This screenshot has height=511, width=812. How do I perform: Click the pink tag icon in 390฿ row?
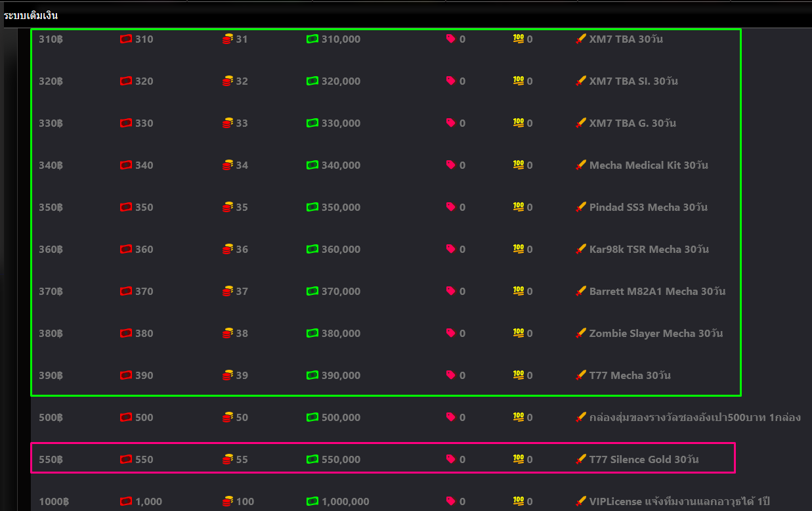coord(451,375)
